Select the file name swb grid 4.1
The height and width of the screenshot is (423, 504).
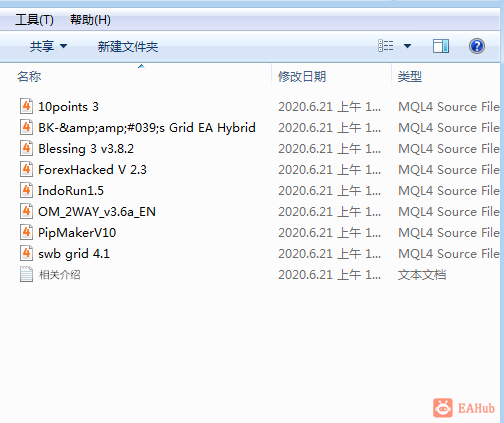[74, 254]
